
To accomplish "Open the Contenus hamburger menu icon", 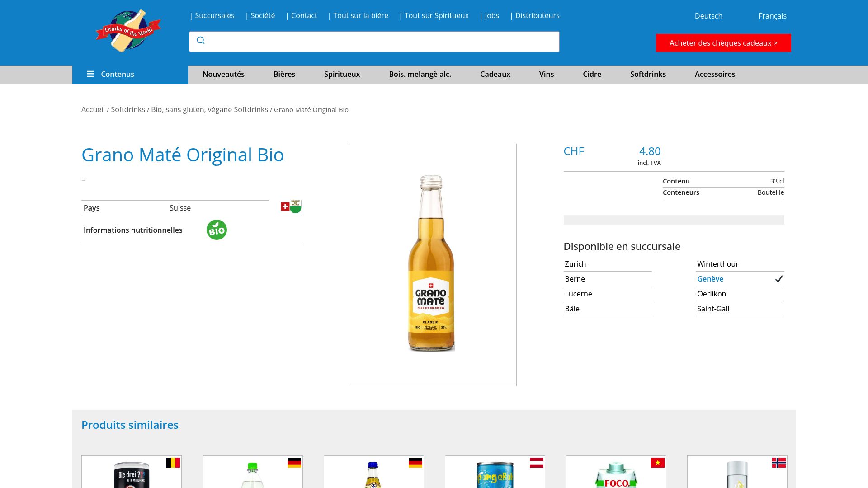I will pos(90,74).
